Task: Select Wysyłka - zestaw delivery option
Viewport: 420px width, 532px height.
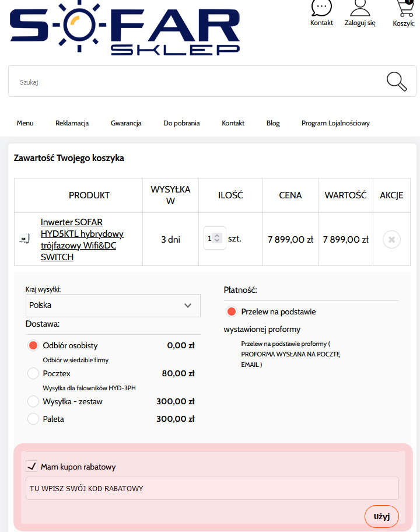Action: pos(33,401)
